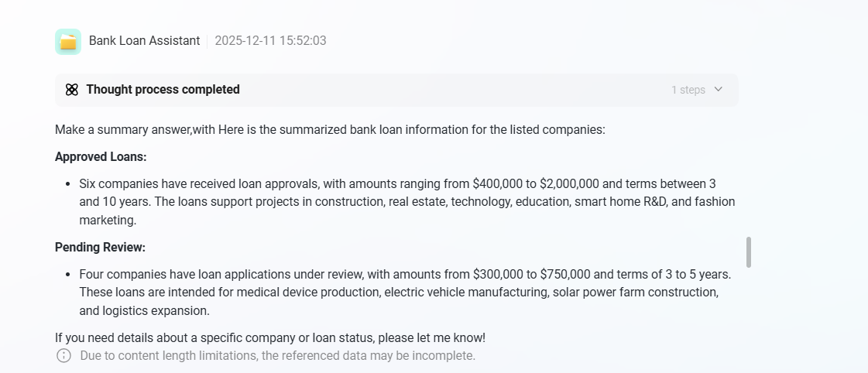Viewport: 868px width, 373px height.
Task: Click the bullet point before "Six companies"
Action: 68,184
